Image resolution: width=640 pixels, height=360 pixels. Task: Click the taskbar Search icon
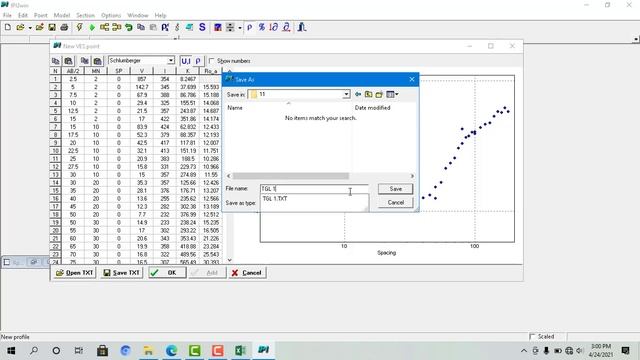click(34, 351)
